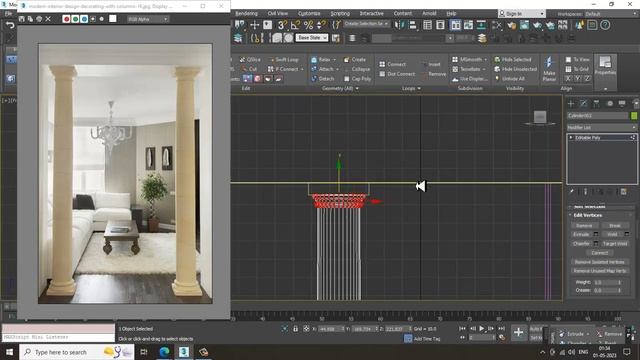Expand the Geometry (All) panel arrow

pos(358,88)
